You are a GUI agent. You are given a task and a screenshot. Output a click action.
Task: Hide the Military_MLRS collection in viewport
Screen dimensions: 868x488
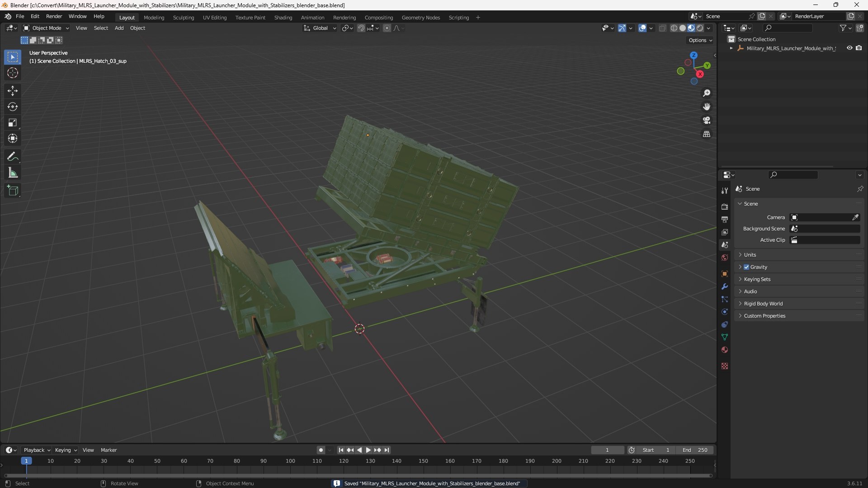point(849,48)
